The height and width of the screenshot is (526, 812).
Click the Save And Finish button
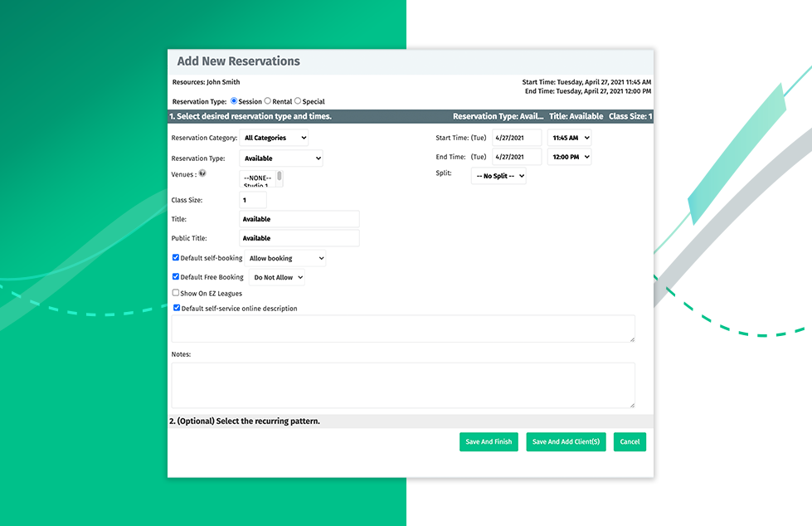489,441
